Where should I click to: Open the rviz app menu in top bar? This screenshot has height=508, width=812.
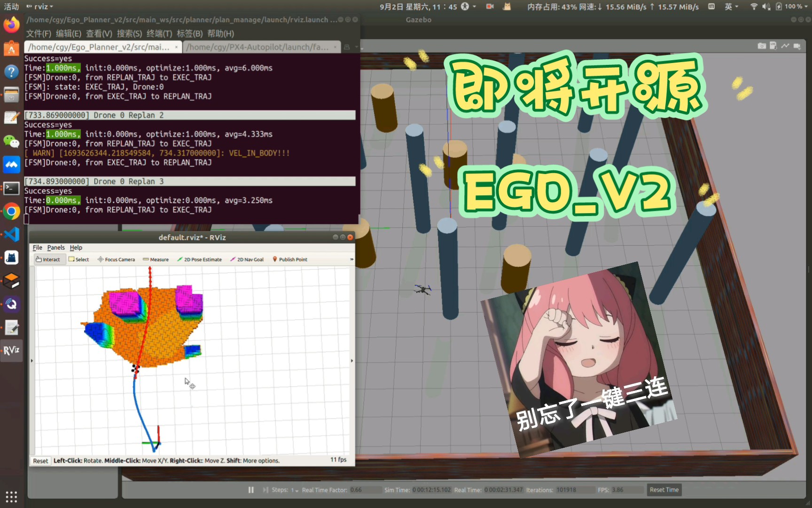40,7
